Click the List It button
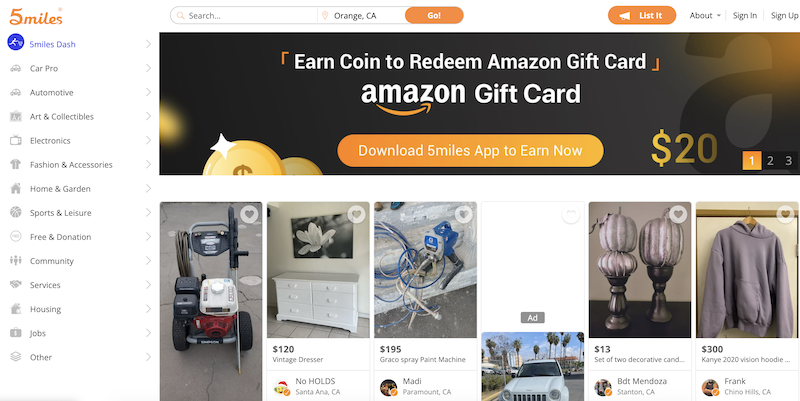 [642, 15]
